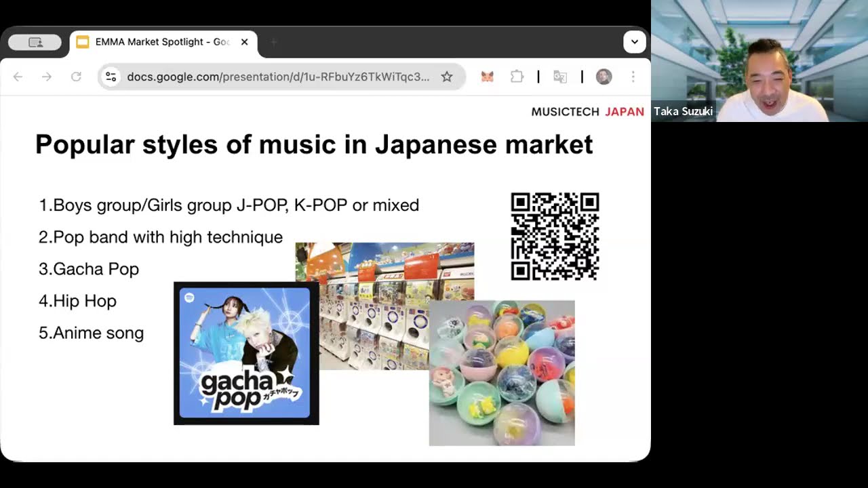Screen dimensions: 868x488
Task: Click Taka Suzuki's video thumbnail
Action: 759,61
